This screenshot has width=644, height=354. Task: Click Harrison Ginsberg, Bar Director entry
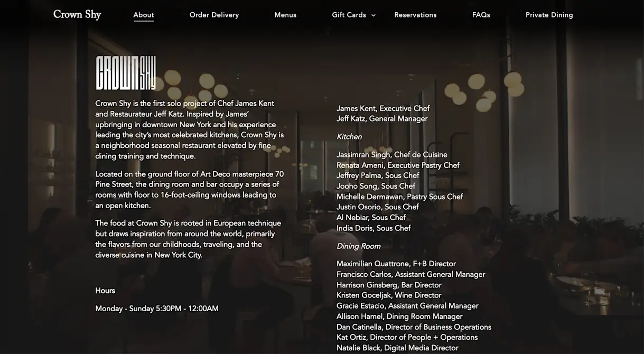click(389, 285)
